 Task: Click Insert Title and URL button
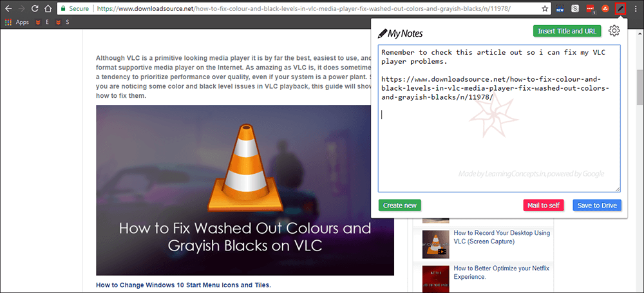coord(567,31)
